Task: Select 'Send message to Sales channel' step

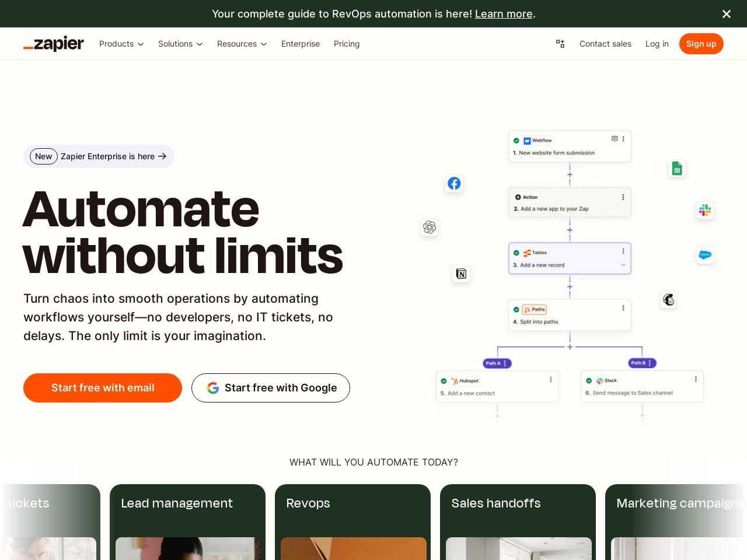Action: pos(642,386)
